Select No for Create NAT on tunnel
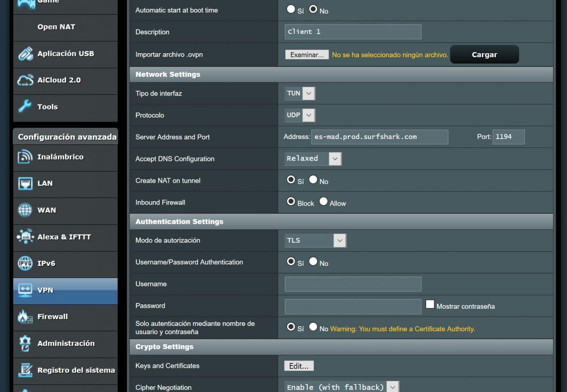The height and width of the screenshot is (392, 567). pyautogui.click(x=313, y=180)
